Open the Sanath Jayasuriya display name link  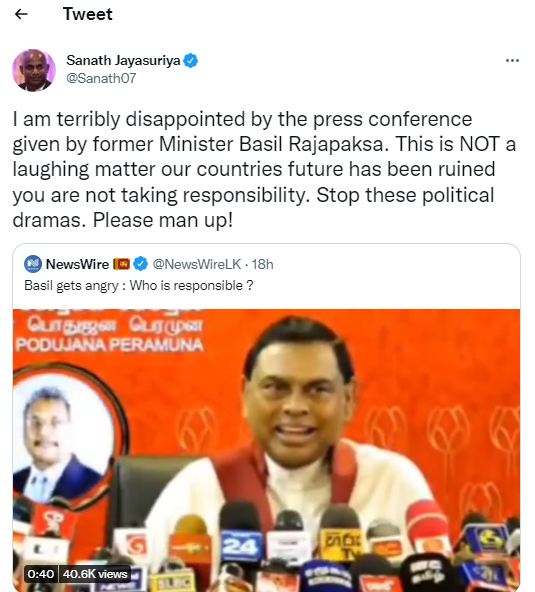[123, 60]
